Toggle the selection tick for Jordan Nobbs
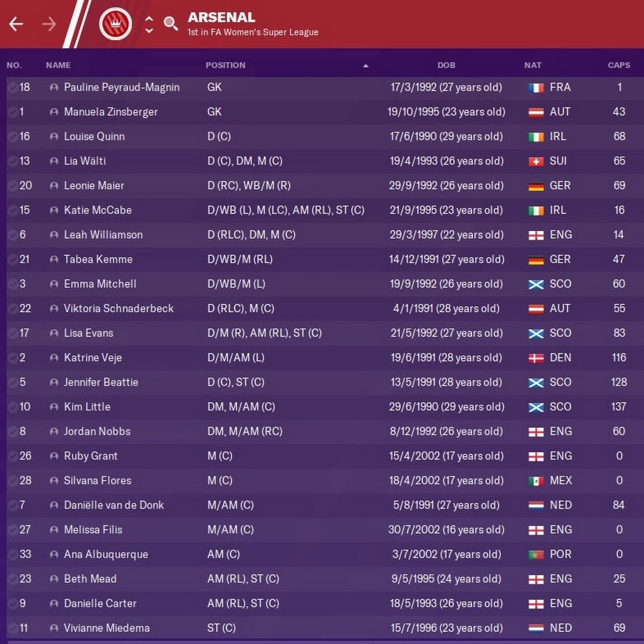This screenshot has width=644, height=644. pyautogui.click(x=13, y=431)
